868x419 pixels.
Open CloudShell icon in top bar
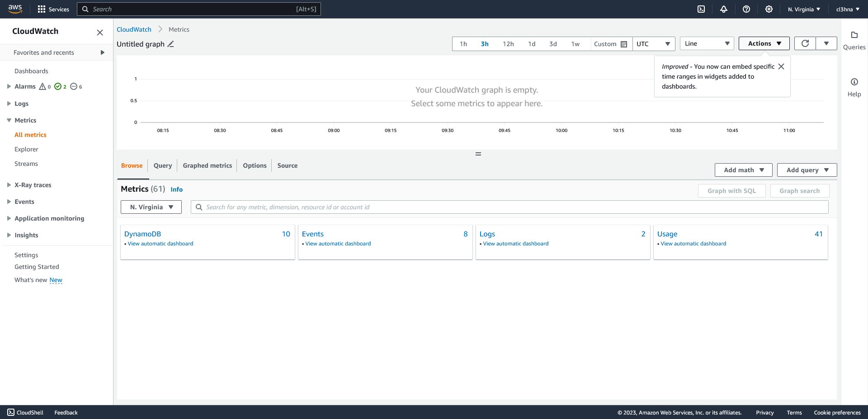(701, 9)
